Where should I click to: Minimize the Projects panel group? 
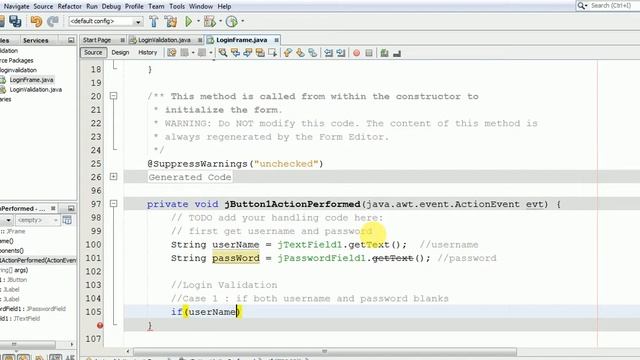click(x=71, y=40)
